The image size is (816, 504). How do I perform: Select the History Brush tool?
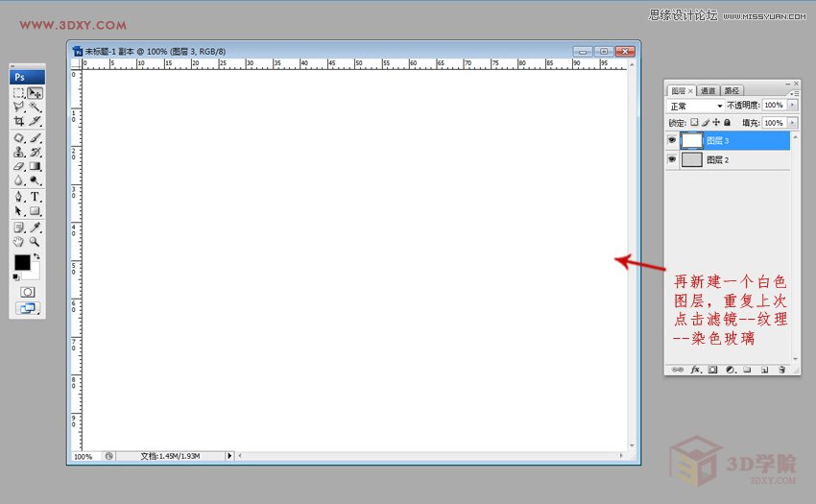click(x=35, y=152)
